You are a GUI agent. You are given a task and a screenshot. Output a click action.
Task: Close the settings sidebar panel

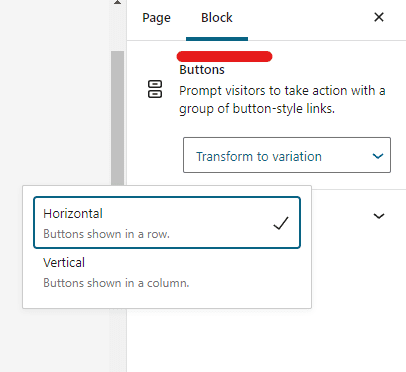[x=379, y=17]
